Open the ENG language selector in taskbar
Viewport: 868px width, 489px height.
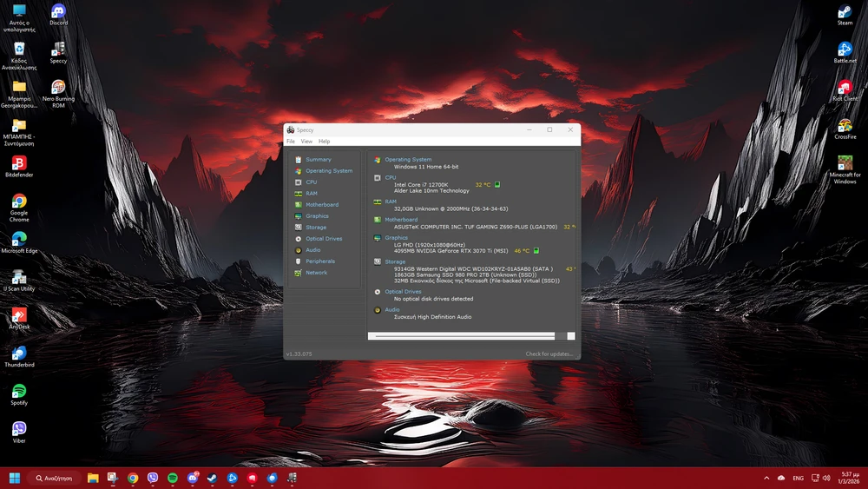(798, 478)
